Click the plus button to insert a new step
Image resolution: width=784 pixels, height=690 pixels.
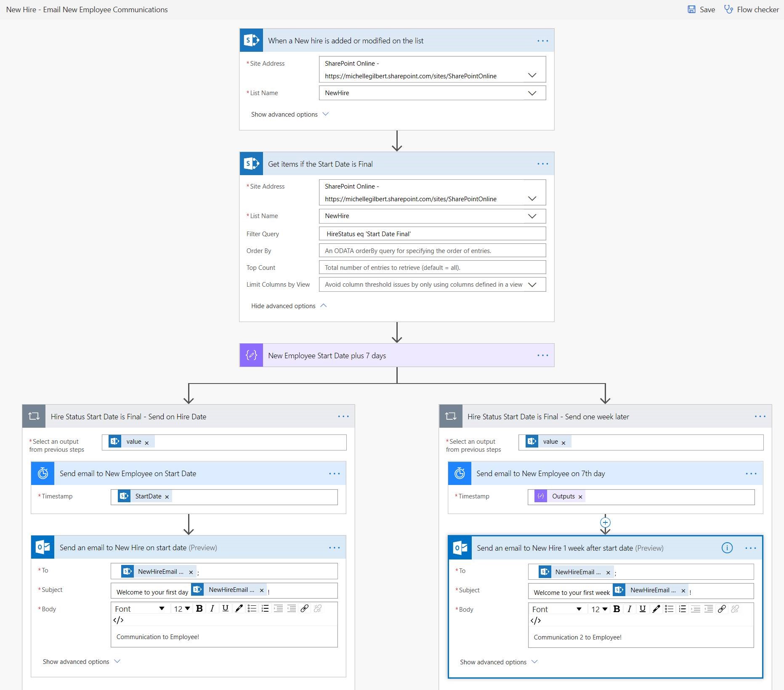click(605, 522)
